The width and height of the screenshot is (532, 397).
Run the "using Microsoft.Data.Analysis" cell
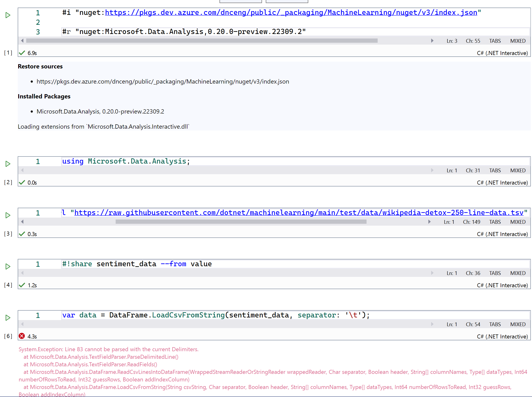click(x=8, y=164)
